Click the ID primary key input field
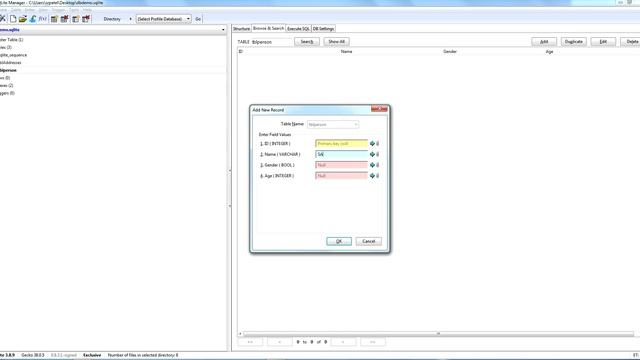 [x=342, y=144]
